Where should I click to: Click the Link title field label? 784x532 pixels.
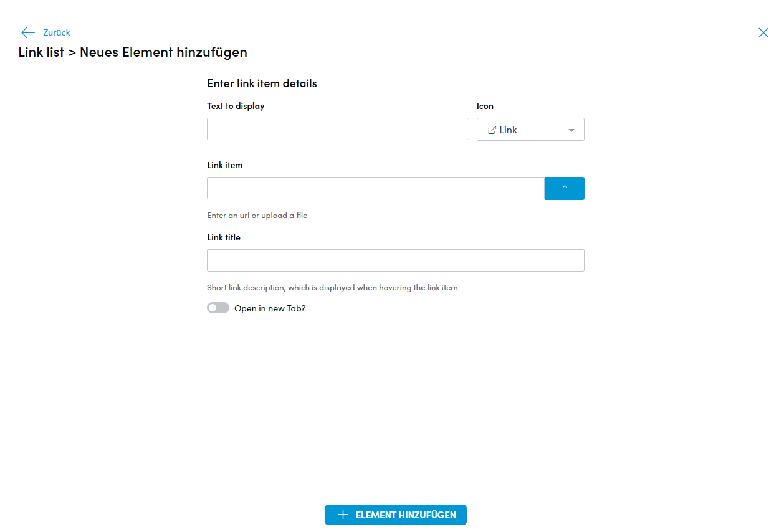pyautogui.click(x=224, y=237)
